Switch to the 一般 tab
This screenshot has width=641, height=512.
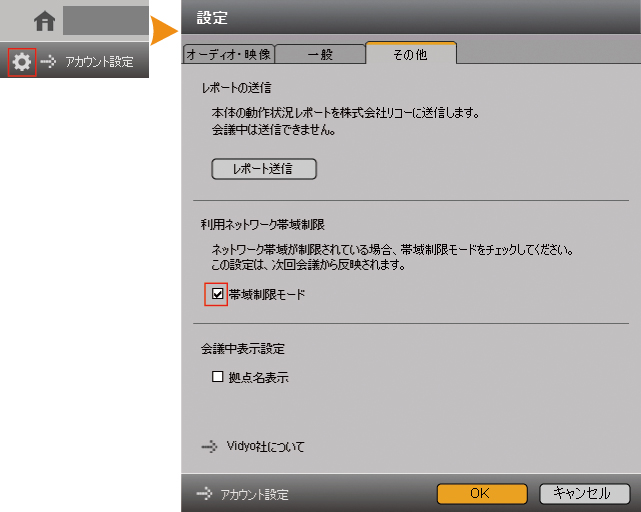coord(320,55)
